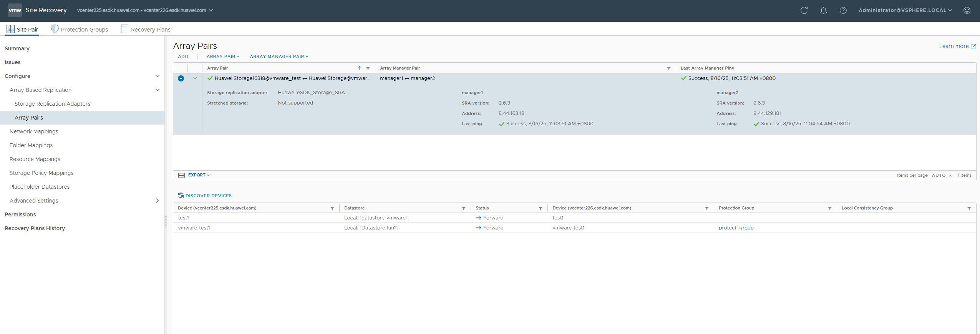Open the notifications bell
The height and width of the screenshot is (334, 980).
point(824,10)
